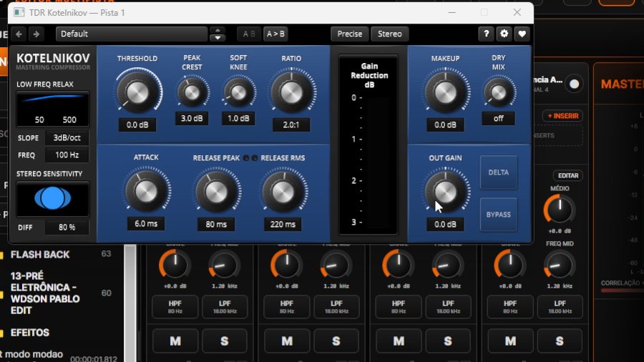
Task: Click the Stereo Sensitivity display
Action: click(x=52, y=199)
